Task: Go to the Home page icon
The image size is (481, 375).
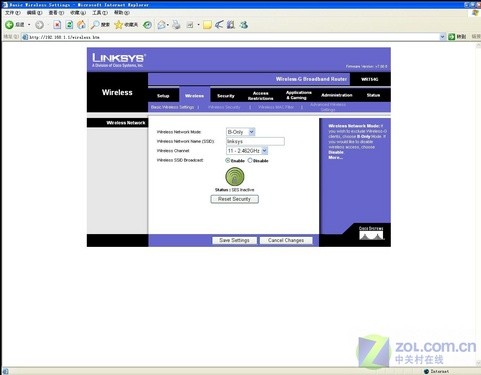Action: 81,25
